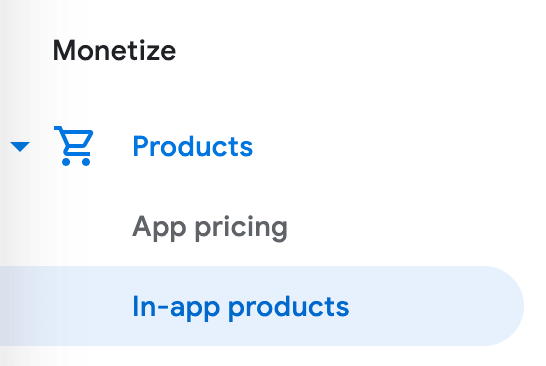Hide the Products submenu using its caret
Image resolution: width=546 pixels, height=366 pixels.
click(20, 146)
